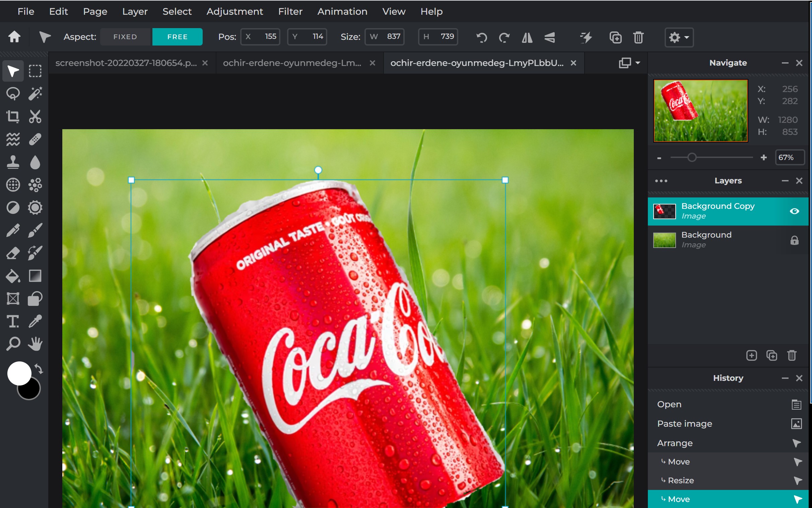Switch aspect mode to FIXED
This screenshot has width=812, height=508.
125,36
